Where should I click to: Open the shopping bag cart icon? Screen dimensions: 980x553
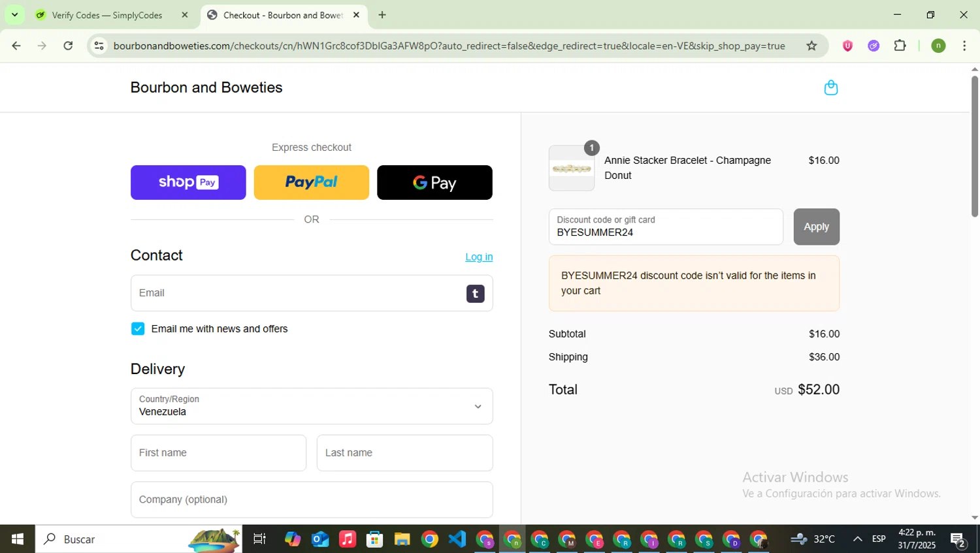click(830, 87)
